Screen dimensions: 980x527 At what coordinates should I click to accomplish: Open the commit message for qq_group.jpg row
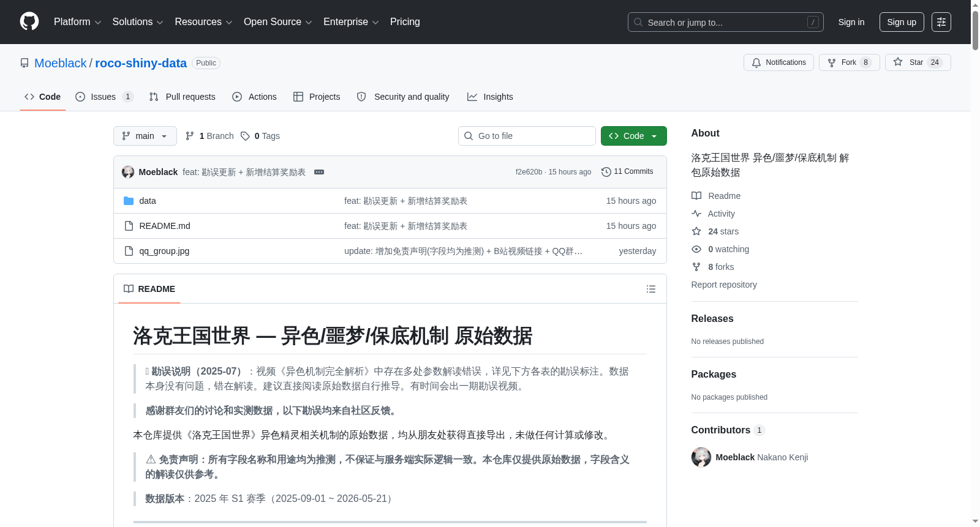click(463, 251)
